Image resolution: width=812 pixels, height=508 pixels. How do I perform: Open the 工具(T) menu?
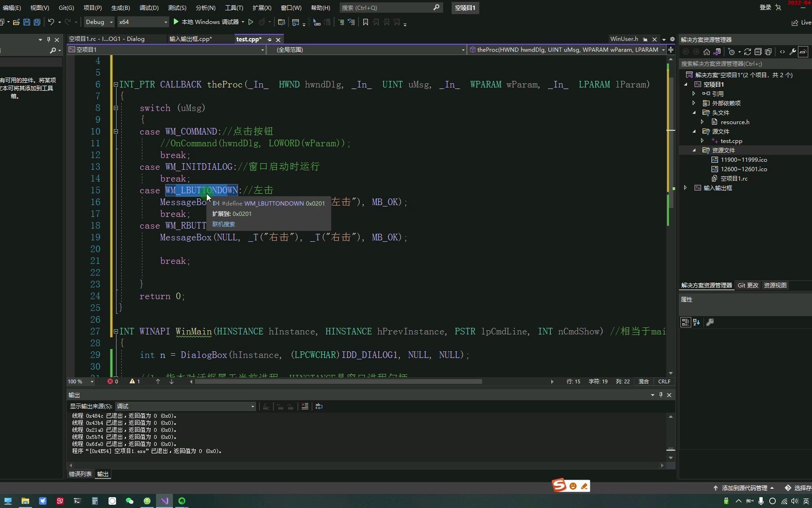click(234, 8)
